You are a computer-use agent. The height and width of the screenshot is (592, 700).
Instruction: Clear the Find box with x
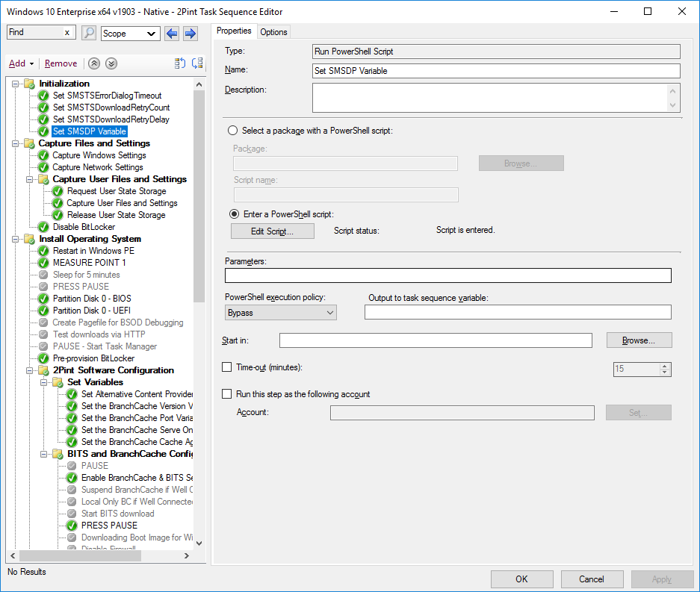pyautogui.click(x=67, y=33)
